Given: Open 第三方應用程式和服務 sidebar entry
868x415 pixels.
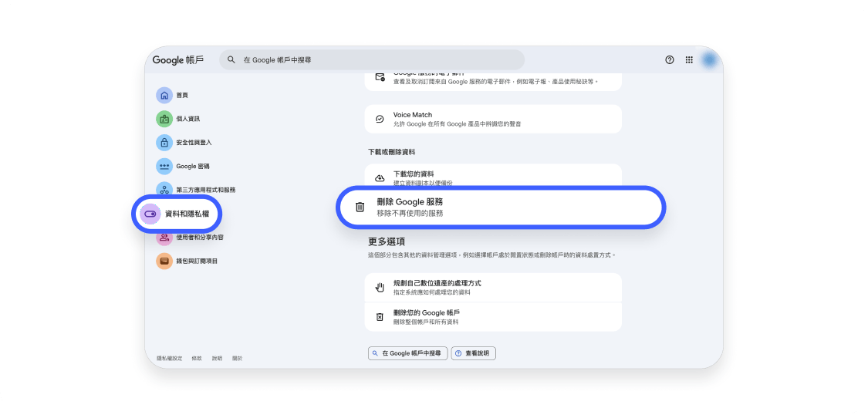Looking at the screenshot, I should point(197,190).
